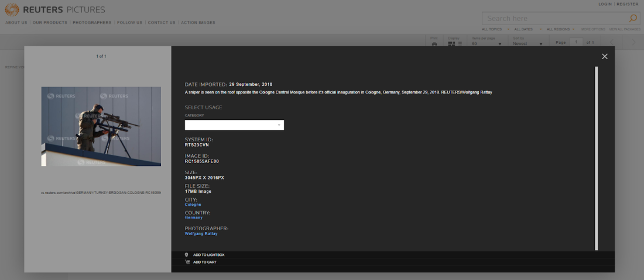The image size is (644, 280).
Task: Click the "1 of 1" counter text
Action: click(x=101, y=56)
